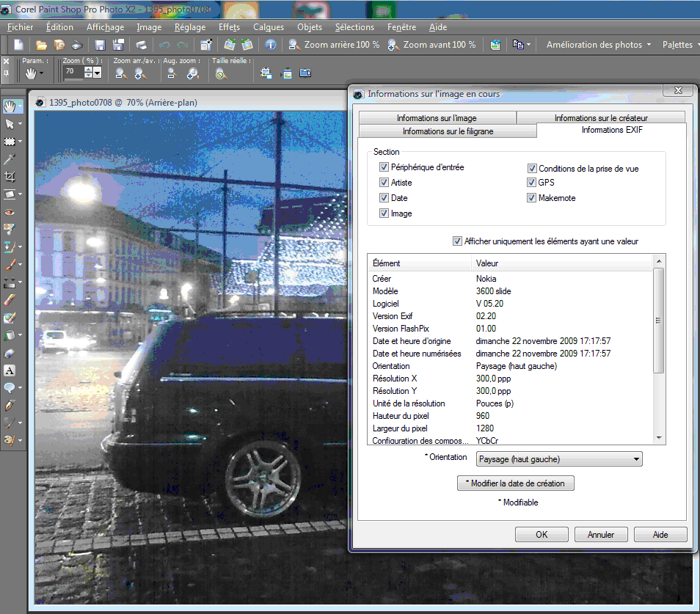Uncheck Périphérique d'entrée checkbox
This screenshot has height=614, width=700.
384,167
